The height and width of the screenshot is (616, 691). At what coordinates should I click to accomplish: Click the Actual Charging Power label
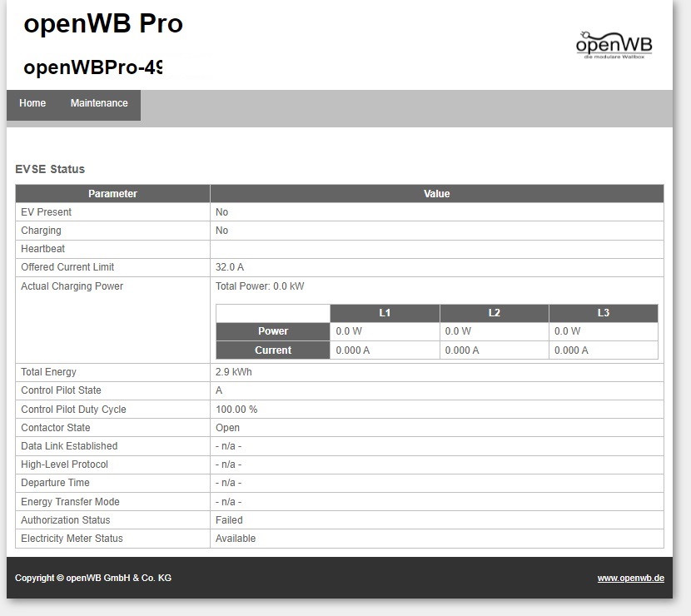point(72,286)
